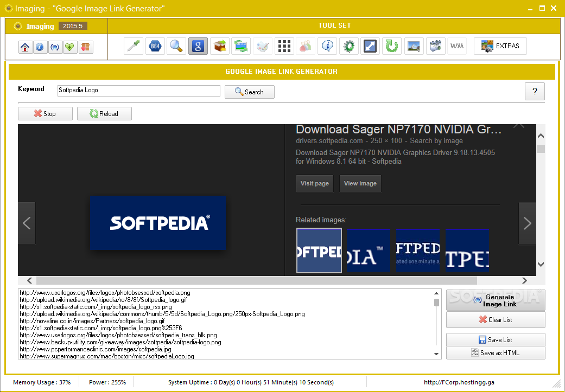Click the large Softpedia logo image
This screenshot has width=565, height=392.
click(158, 223)
